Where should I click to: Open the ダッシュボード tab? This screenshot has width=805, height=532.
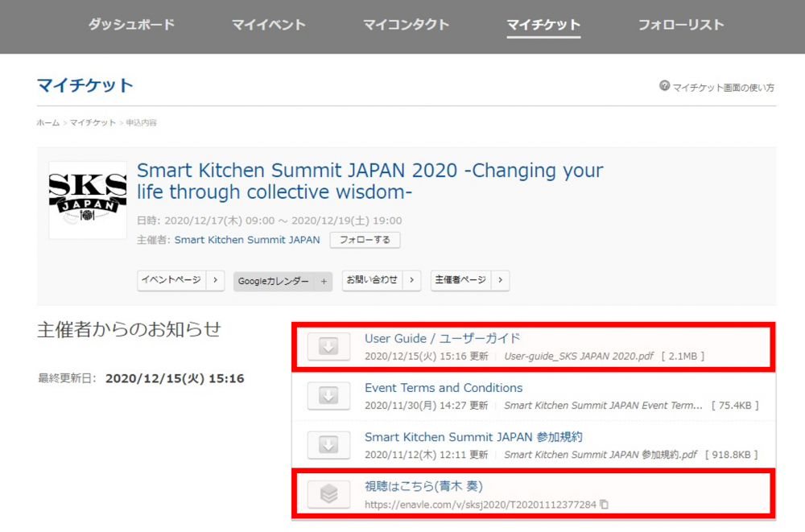[131, 25]
